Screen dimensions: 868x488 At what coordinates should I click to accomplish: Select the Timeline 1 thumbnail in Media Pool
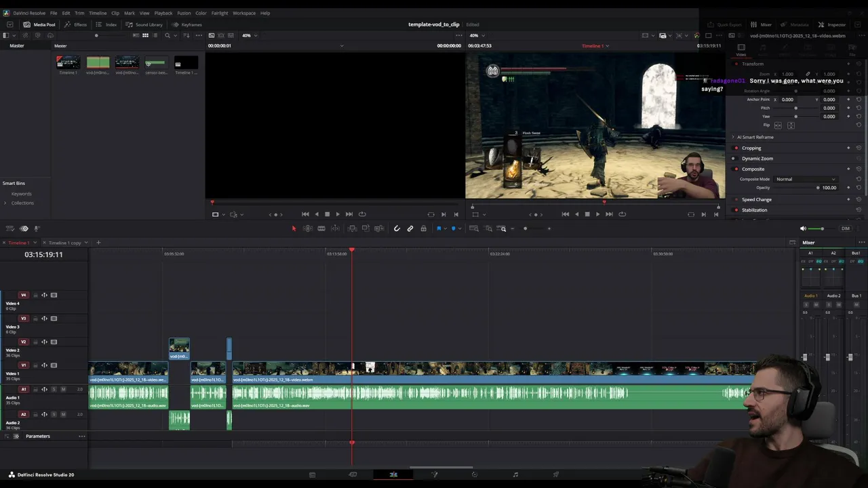click(x=68, y=63)
